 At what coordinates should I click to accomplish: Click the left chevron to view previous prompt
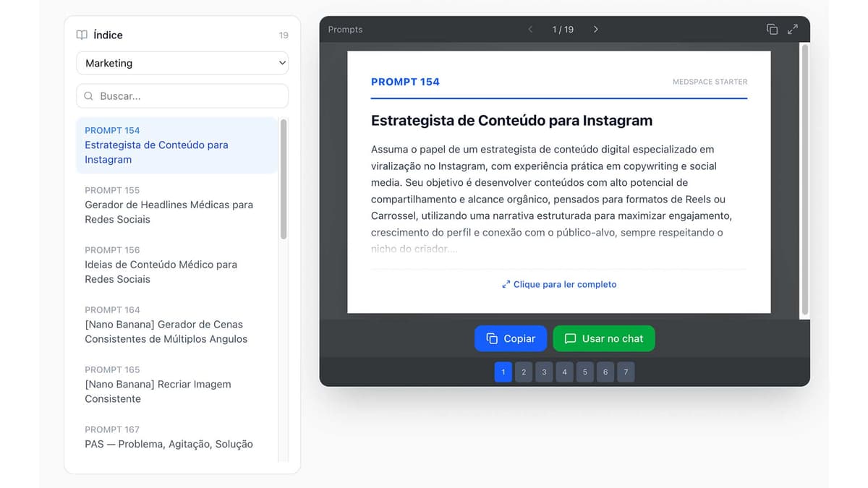[x=530, y=29]
